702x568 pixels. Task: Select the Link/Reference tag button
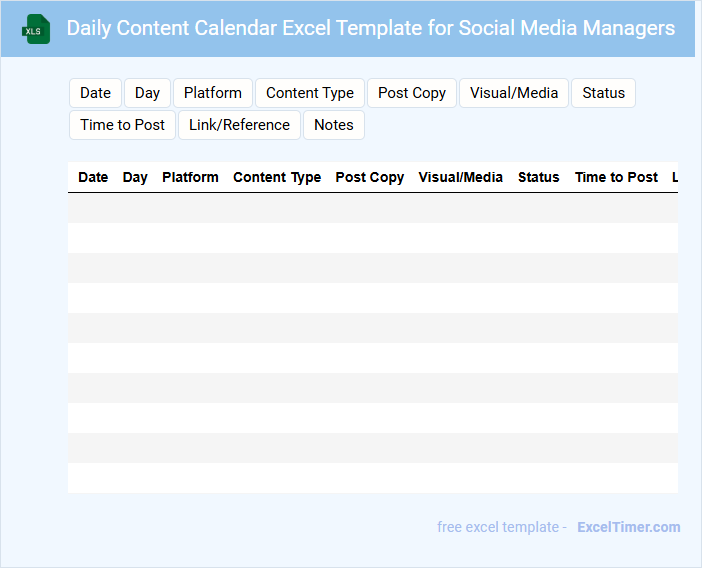[239, 125]
